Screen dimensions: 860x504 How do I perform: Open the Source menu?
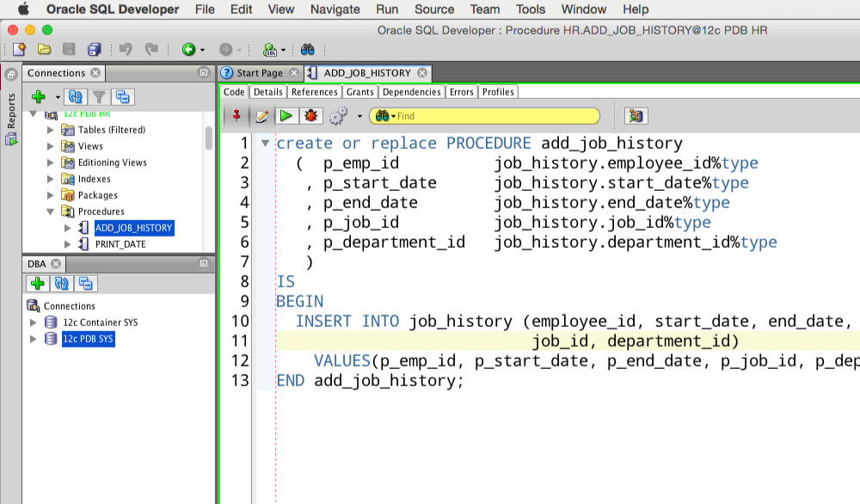(x=433, y=9)
